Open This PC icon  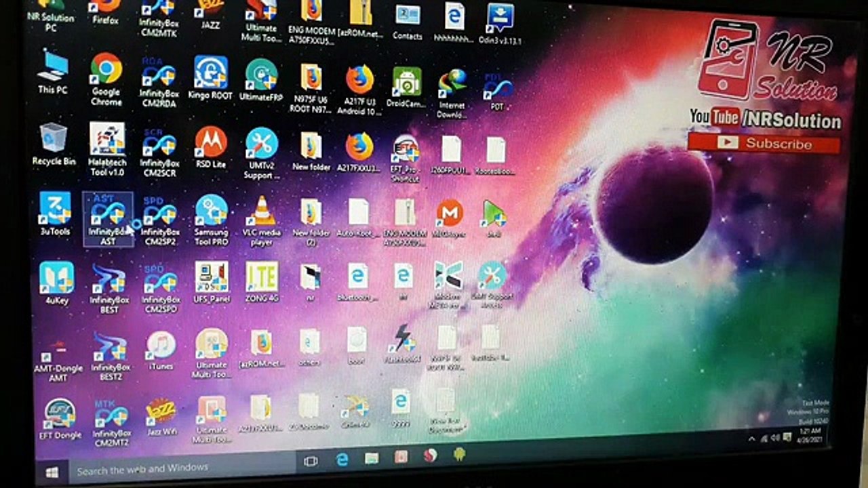[x=53, y=71]
